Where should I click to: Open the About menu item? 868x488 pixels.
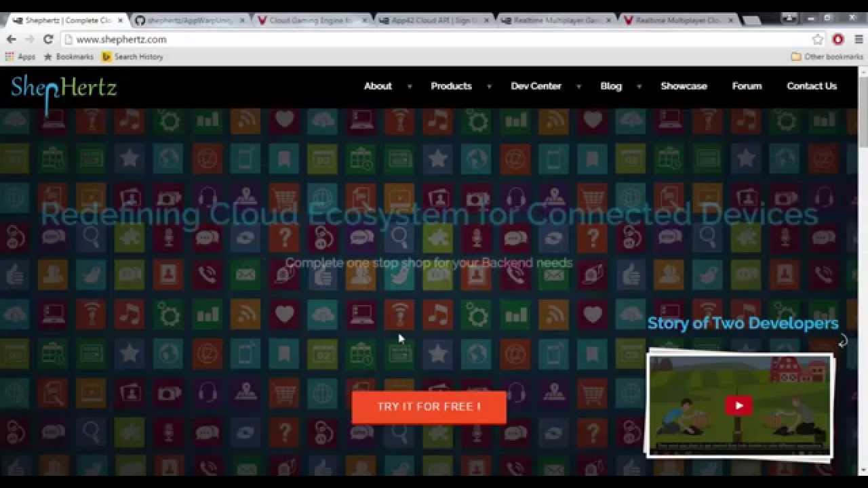coord(378,86)
